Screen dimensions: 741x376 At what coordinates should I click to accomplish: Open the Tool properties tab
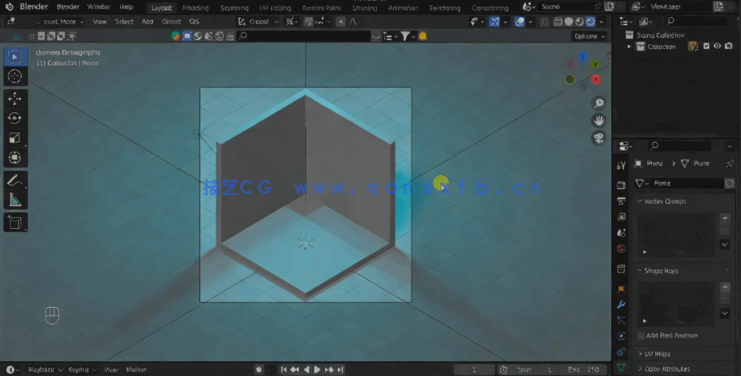tap(621, 165)
